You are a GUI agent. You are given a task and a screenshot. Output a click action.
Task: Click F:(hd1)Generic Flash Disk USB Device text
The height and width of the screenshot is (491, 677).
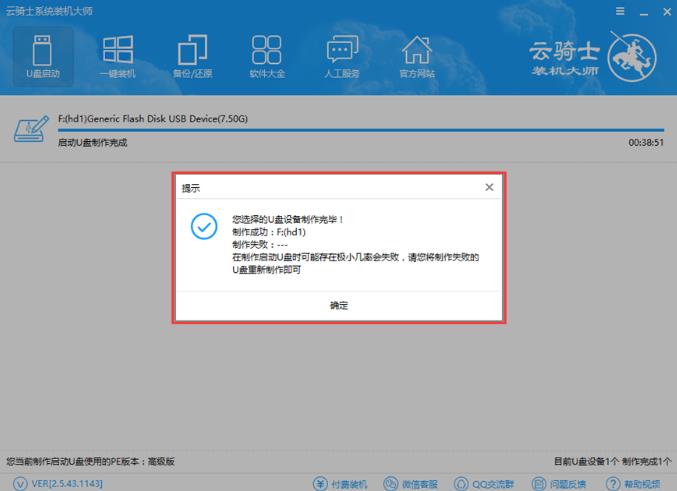[x=153, y=119]
